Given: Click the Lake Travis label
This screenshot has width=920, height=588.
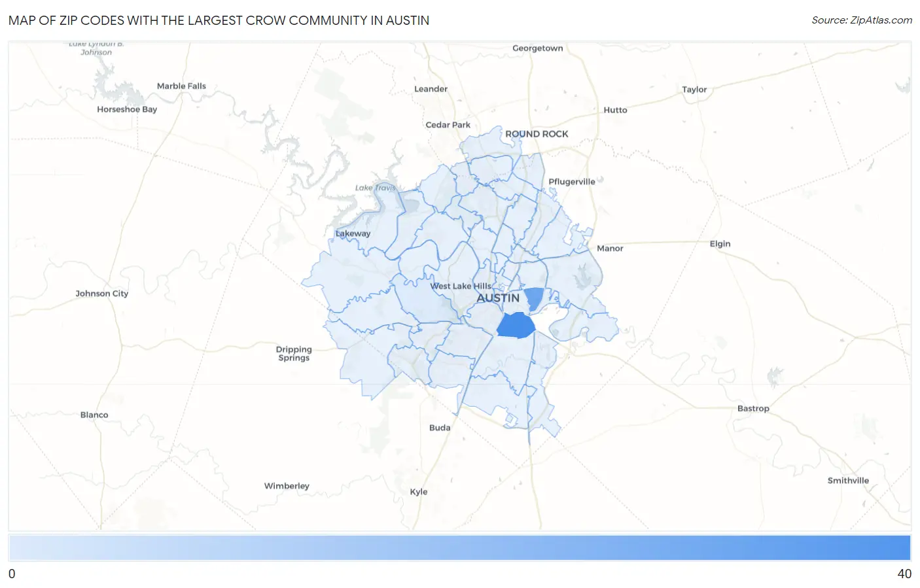Looking at the screenshot, I should pyautogui.click(x=376, y=188).
